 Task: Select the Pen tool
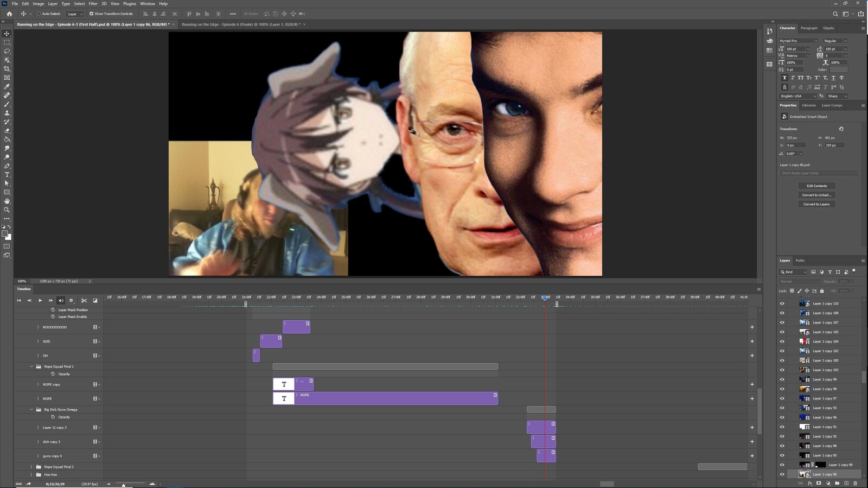click(7, 166)
